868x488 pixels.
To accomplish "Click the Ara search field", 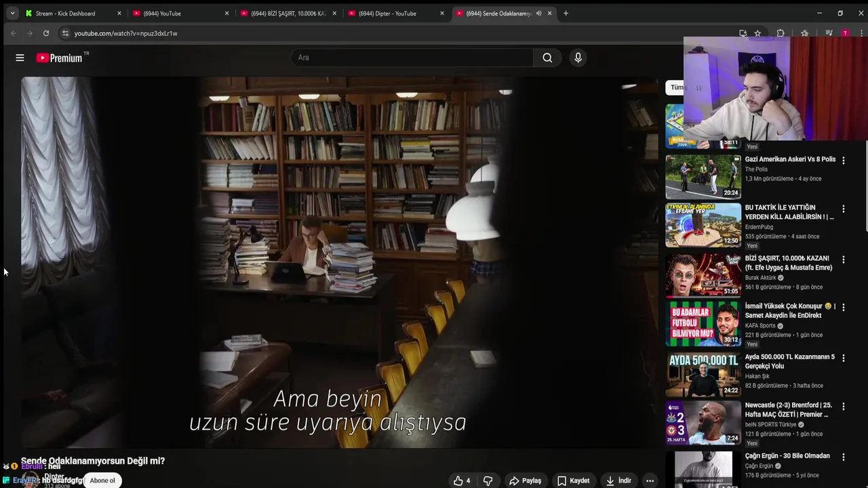I will click(x=412, y=58).
